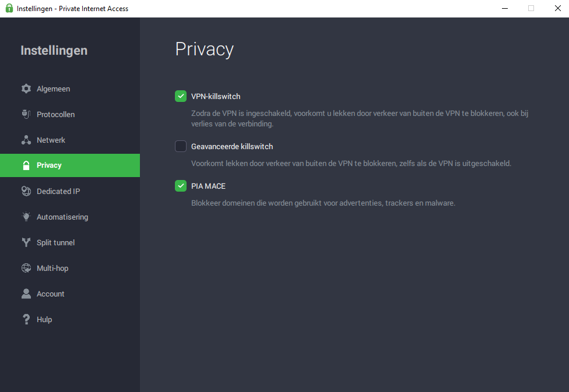
Task: Click the Hulp question mark icon
Action: (x=26, y=319)
